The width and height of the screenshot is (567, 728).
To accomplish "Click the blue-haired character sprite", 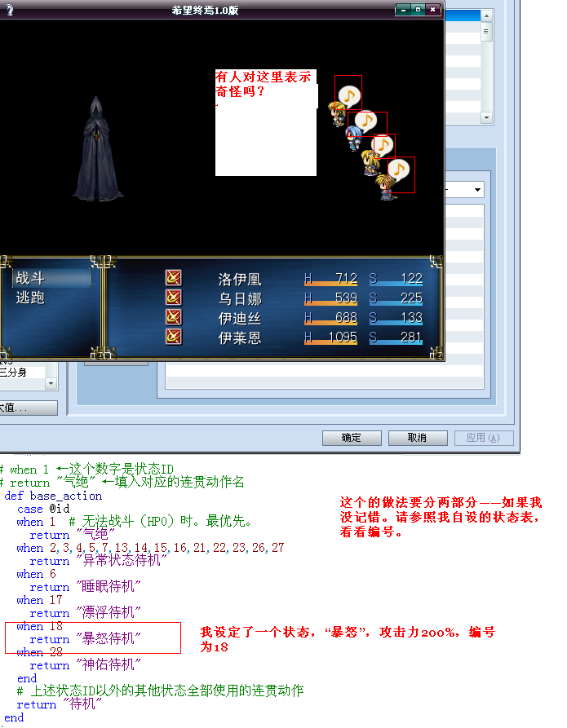I will (x=354, y=139).
